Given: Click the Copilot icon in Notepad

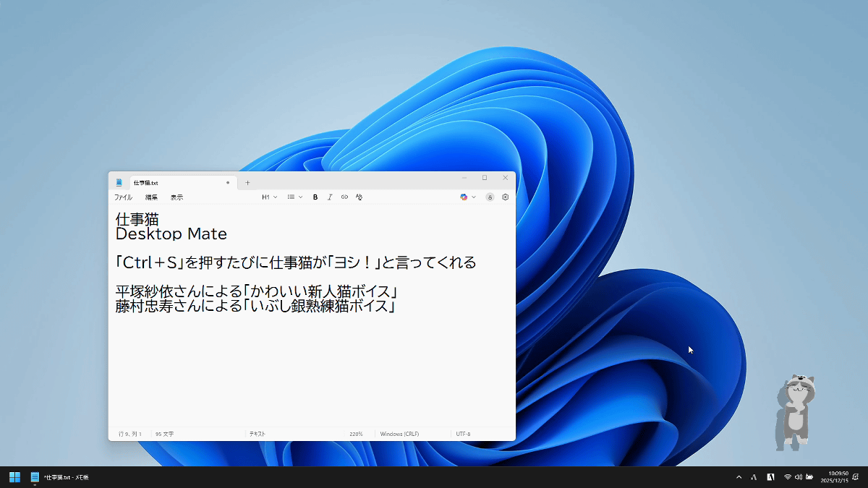Looking at the screenshot, I should pyautogui.click(x=464, y=197).
